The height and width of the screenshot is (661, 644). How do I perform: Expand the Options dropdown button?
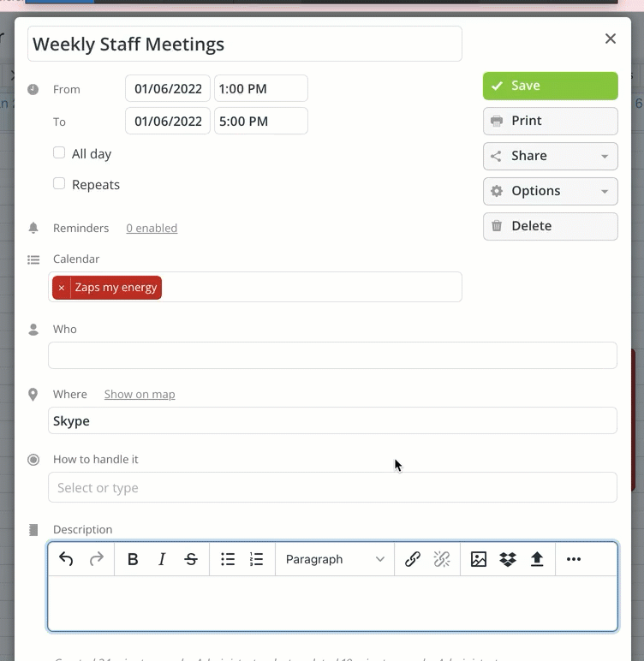tap(551, 191)
